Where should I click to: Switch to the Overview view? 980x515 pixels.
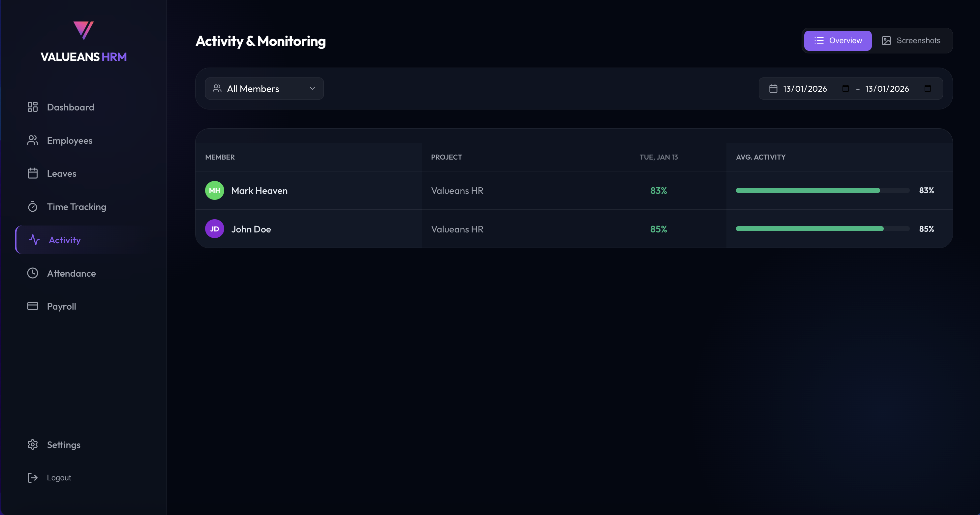(838, 41)
